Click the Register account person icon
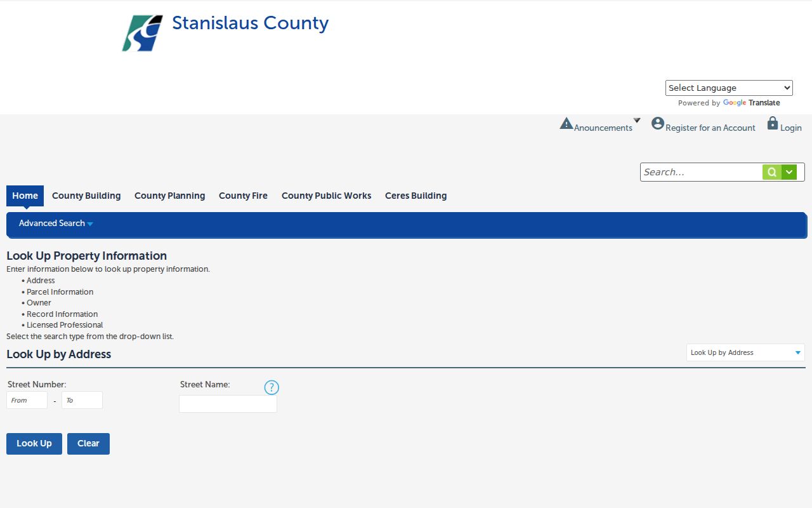Image resolution: width=812 pixels, height=508 pixels. (x=658, y=123)
